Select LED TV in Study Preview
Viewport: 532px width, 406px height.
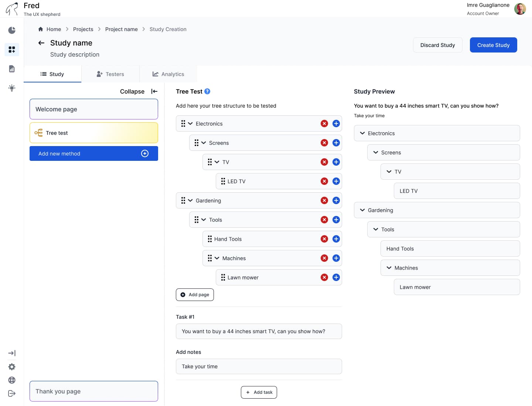[x=457, y=191]
